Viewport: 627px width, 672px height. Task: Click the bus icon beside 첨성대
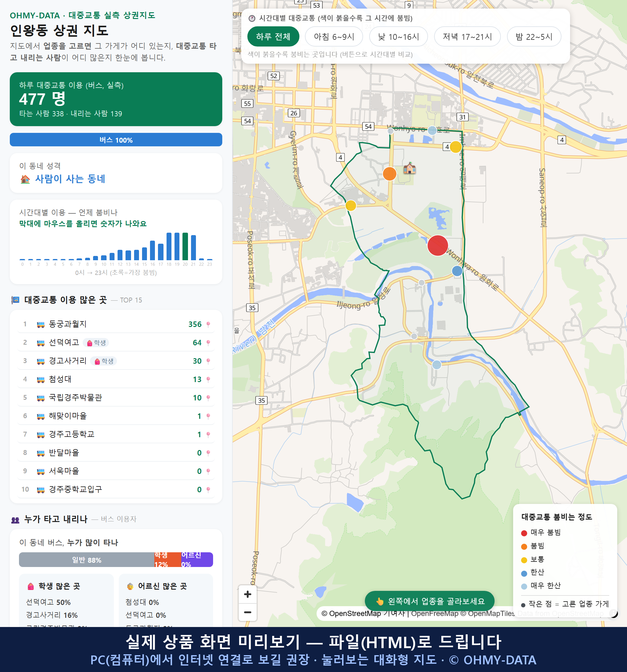click(40, 380)
